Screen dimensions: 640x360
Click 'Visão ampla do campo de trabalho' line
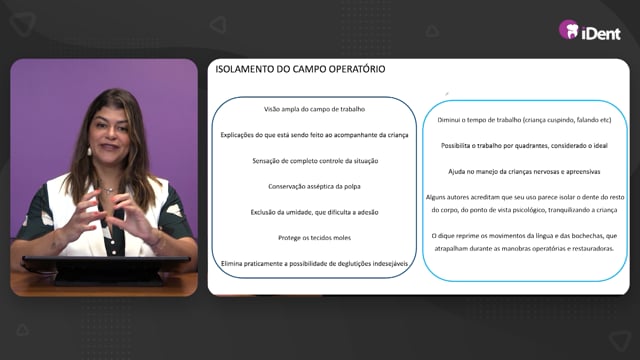click(314, 109)
